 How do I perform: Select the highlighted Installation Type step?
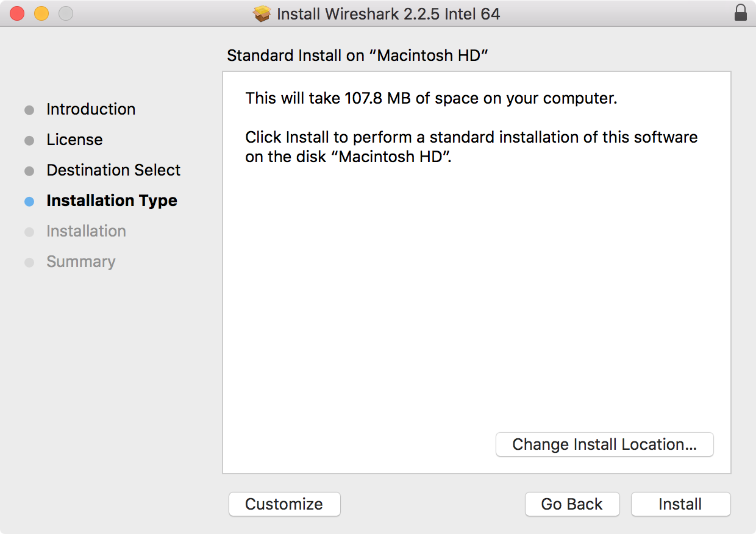(x=112, y=201)
